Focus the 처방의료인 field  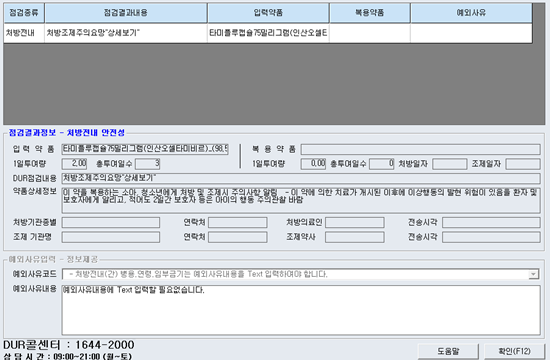[355, 222]
